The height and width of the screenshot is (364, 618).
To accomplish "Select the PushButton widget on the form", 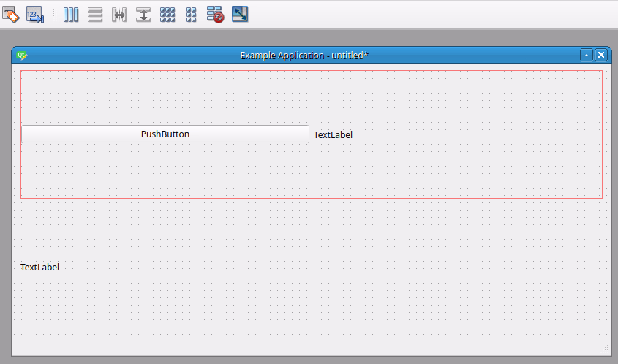I will coord(165,134).
